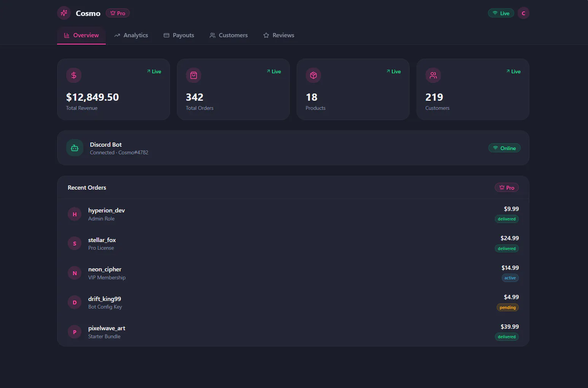
Task: Click the D avatar for drift_king99
Action: [x=75, y=302]
